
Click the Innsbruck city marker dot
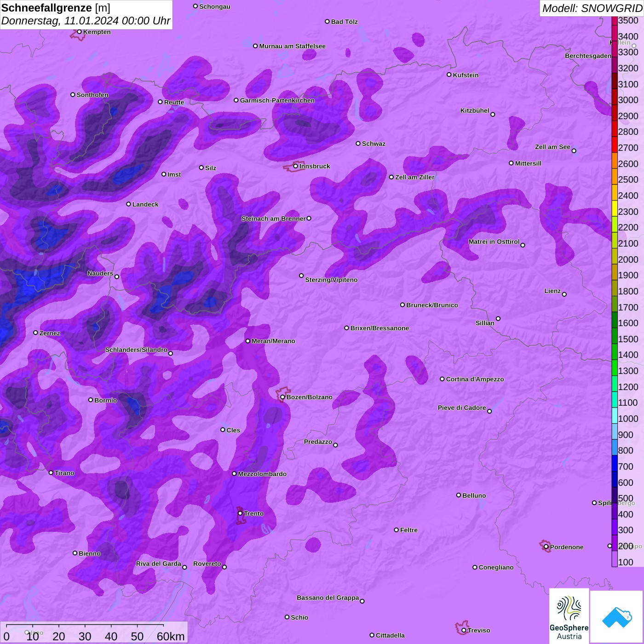click(x=296, y=166)
